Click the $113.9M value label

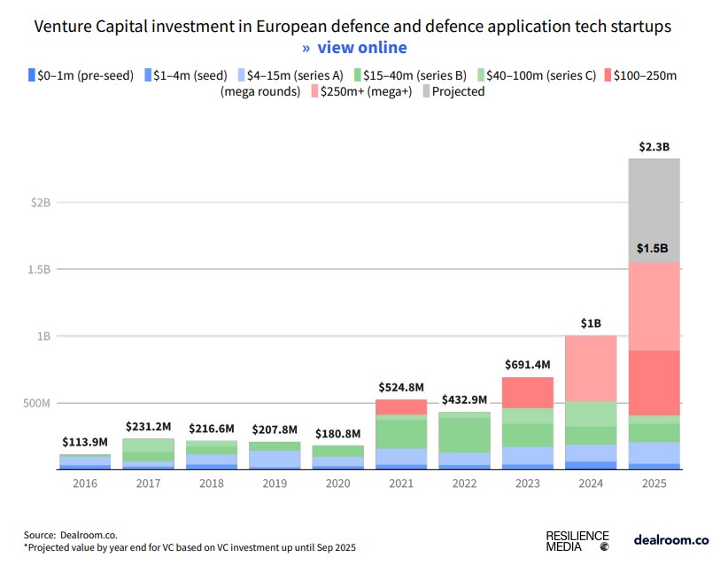(85, 440)
